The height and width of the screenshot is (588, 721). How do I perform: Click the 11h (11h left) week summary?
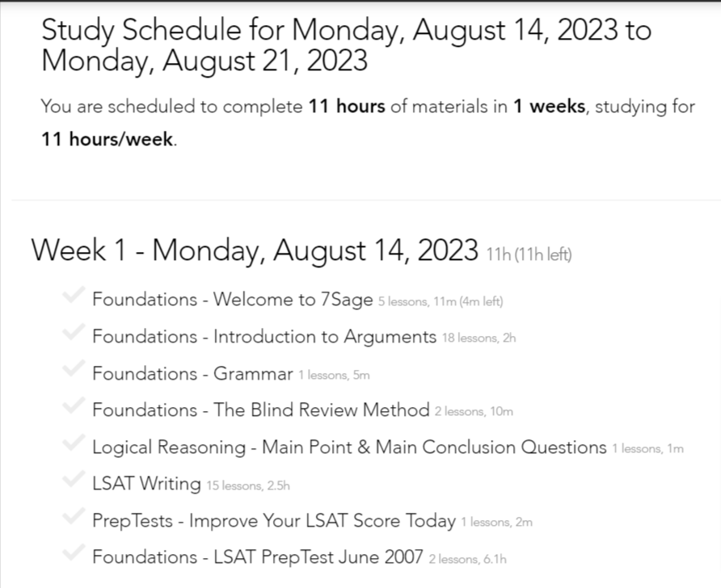tap(529, 255)
